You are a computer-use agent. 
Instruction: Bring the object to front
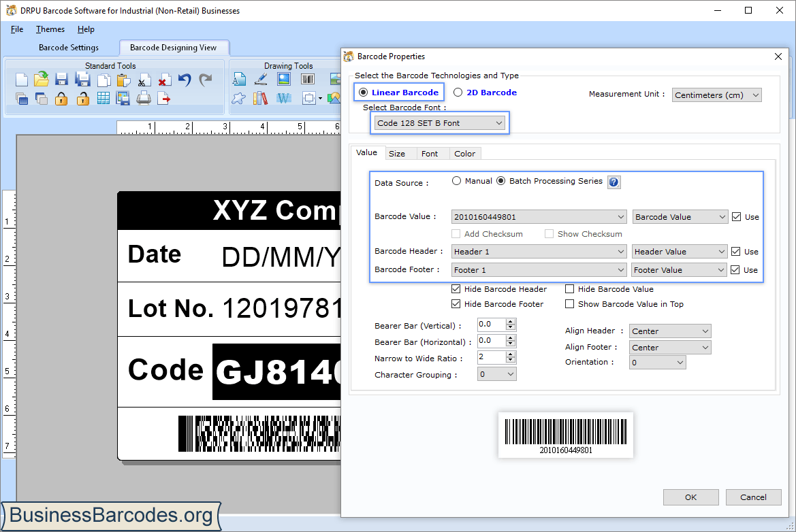[21, 99]
